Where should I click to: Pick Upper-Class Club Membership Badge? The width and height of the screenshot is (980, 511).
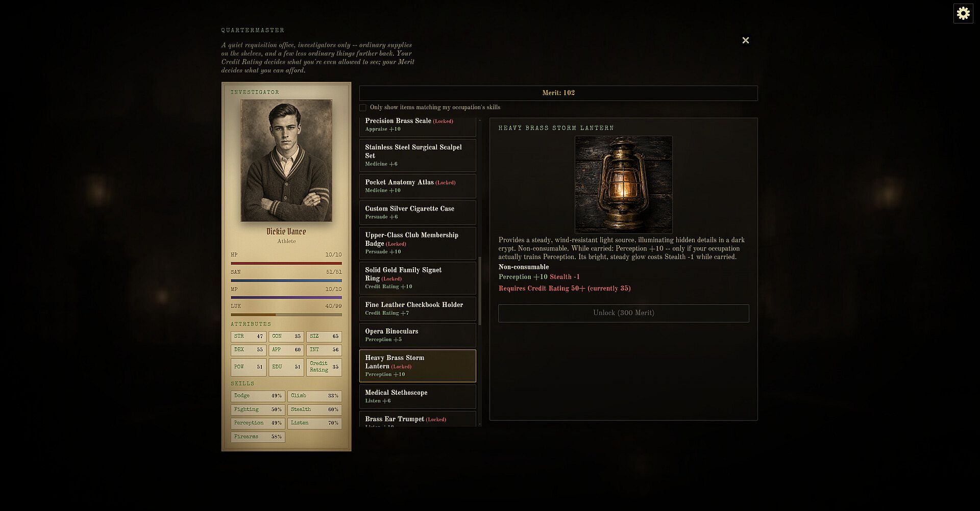(418, 243)
